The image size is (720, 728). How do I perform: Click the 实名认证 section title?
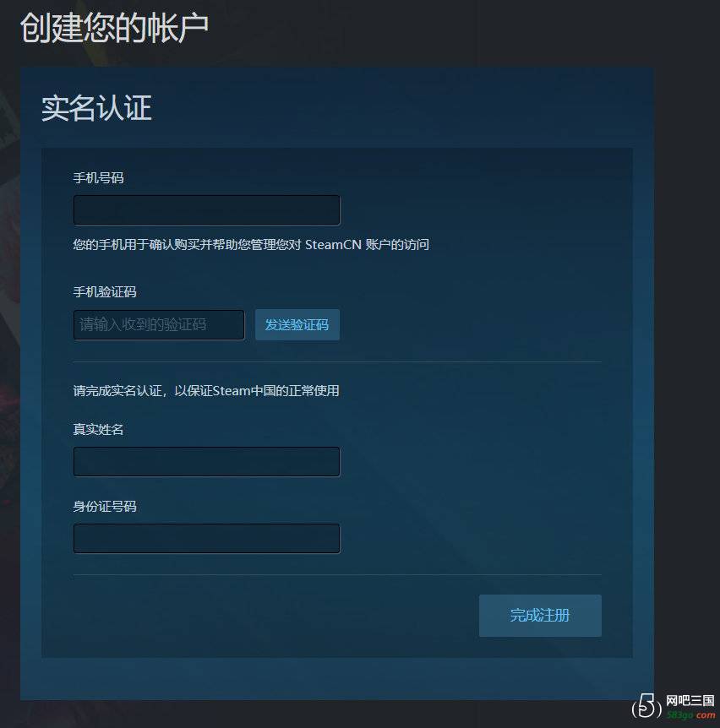[x=96, y=108]
